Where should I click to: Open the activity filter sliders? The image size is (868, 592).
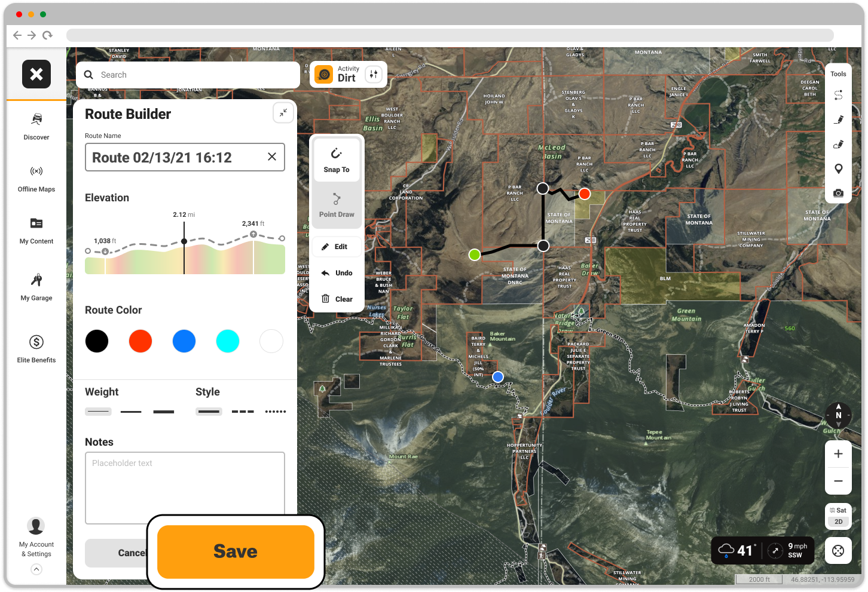374,74
